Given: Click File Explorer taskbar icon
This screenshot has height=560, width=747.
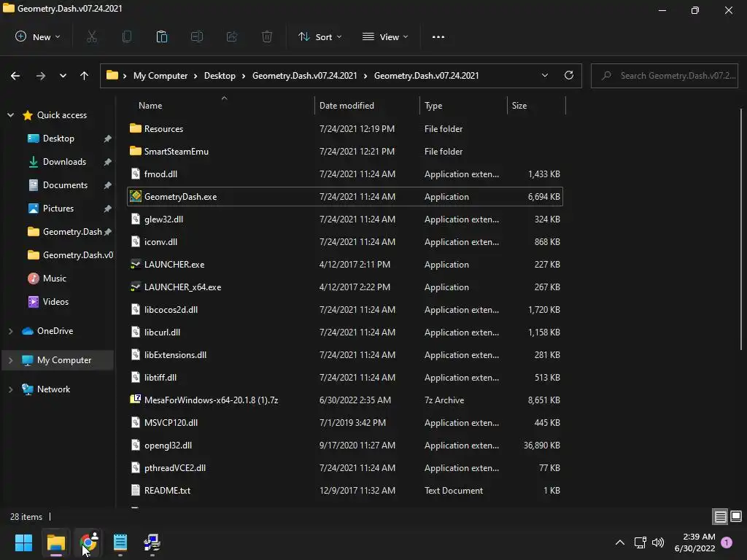Looking at the screenshot, I should [55, 542].
